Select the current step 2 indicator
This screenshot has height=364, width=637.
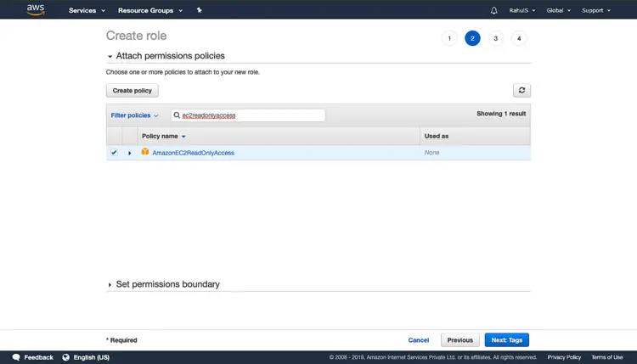tap(472, 38)
